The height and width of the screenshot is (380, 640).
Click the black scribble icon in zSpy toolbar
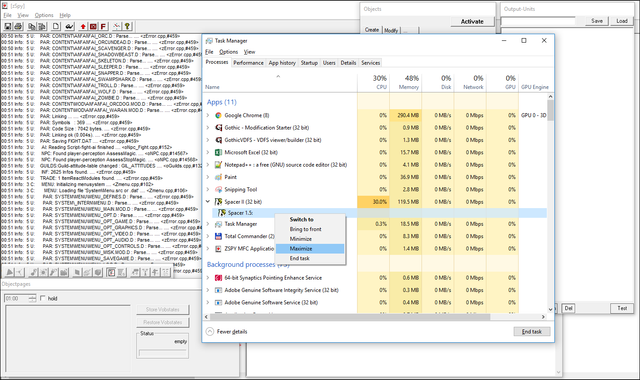point(69,26)
